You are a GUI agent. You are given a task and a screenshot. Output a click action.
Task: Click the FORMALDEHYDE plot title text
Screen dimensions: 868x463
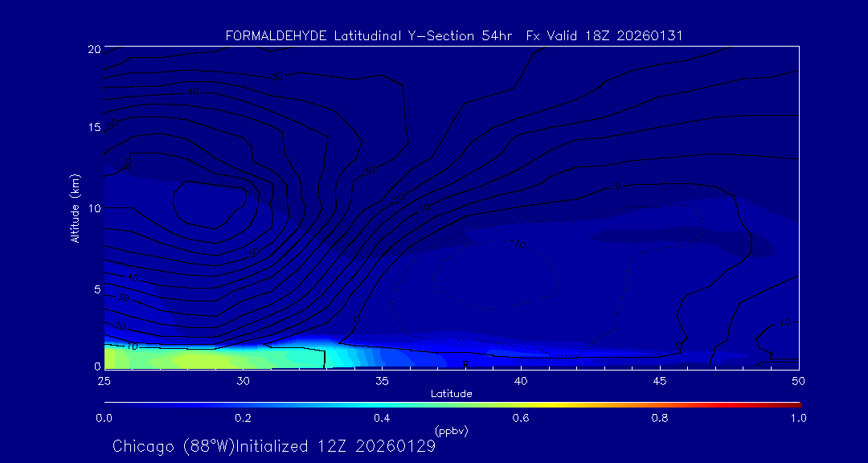(279, 35)
